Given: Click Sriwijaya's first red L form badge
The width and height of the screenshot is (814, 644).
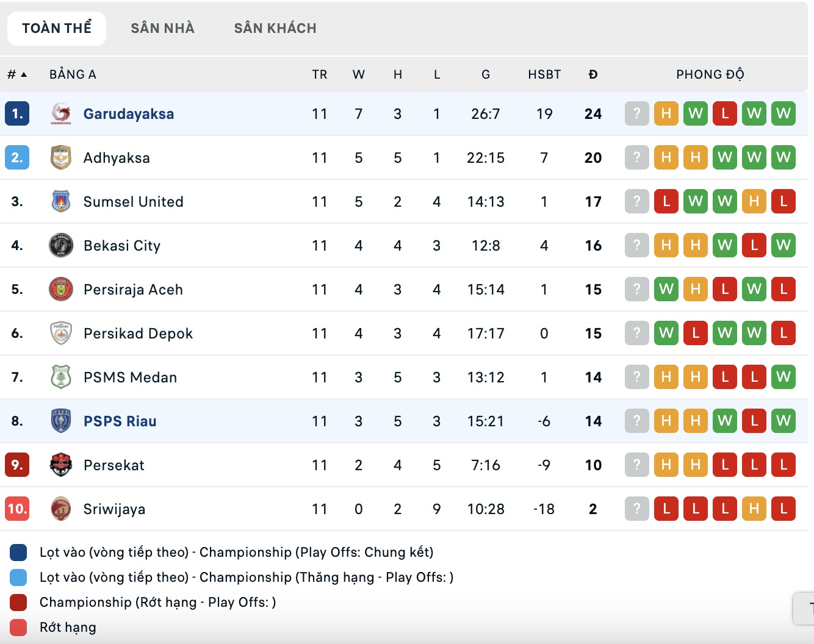Looking at the screenshot, I should click(666, 509).
